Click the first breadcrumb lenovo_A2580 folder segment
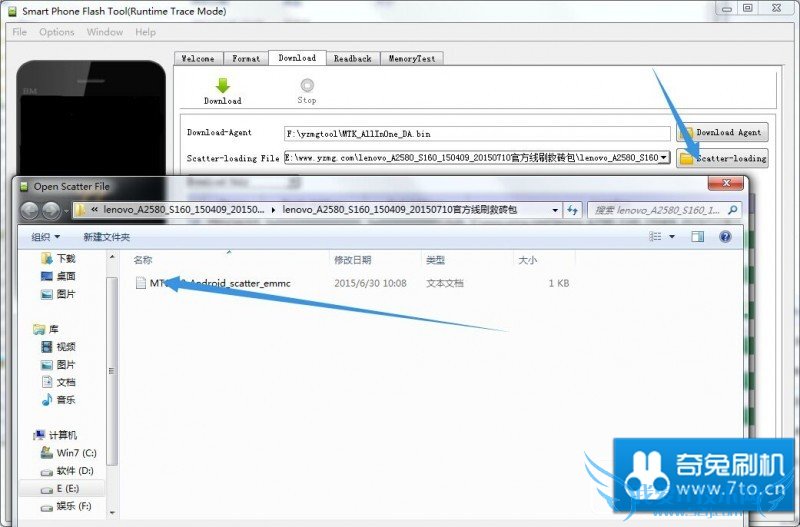Viewport: 800px width, 527px height. 184,210
